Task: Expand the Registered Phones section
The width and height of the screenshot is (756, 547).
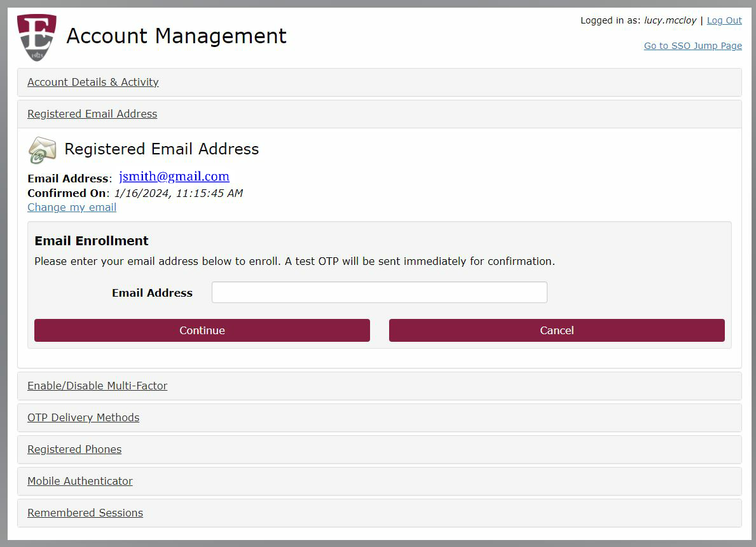Action: pos(74,449)
